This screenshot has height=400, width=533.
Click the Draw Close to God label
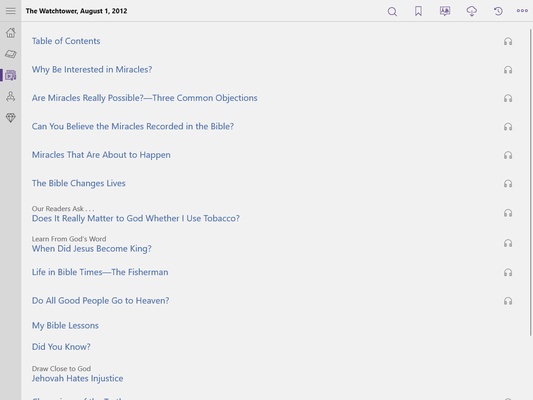(x=61, y=369)
